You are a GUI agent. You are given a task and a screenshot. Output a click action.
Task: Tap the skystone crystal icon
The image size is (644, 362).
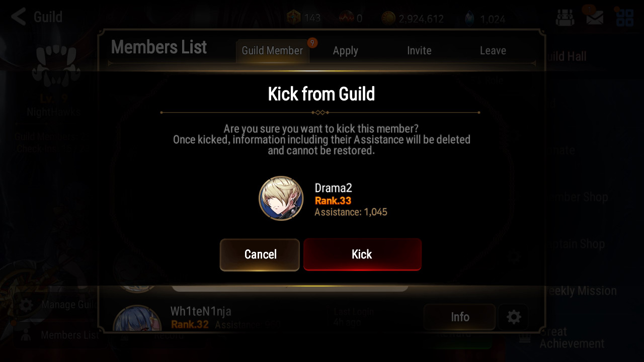tap(469, 19)
